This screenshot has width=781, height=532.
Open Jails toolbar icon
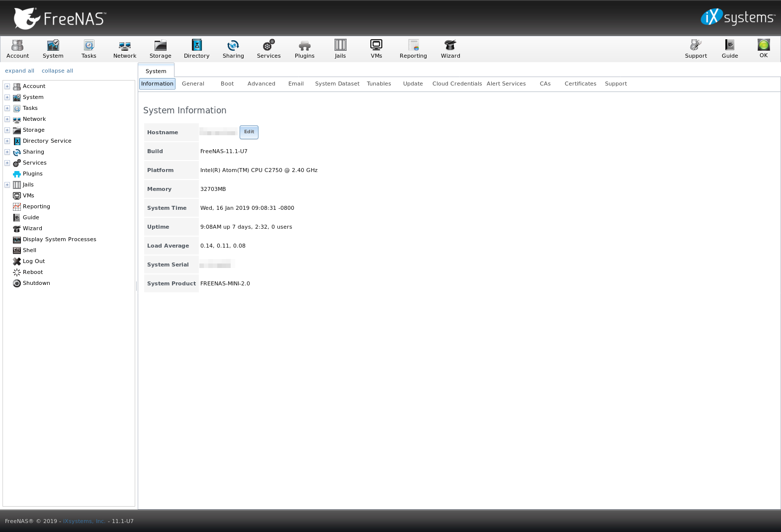[341, 49]
